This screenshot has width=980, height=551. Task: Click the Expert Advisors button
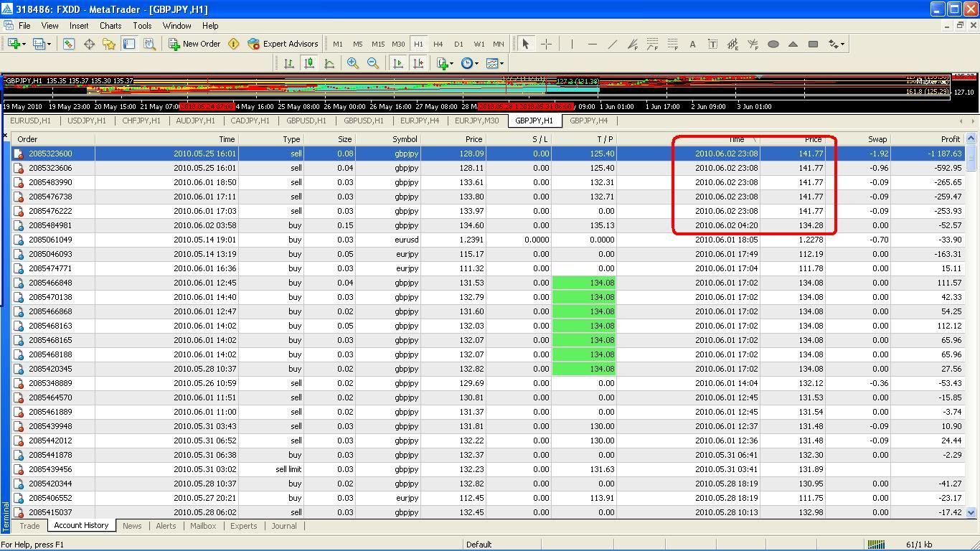click(283, 44)
